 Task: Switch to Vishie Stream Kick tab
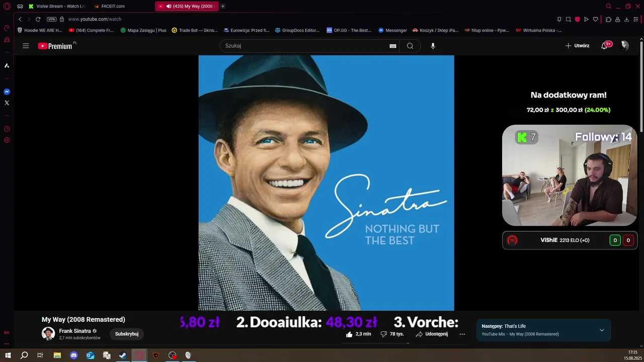(58, 6)
